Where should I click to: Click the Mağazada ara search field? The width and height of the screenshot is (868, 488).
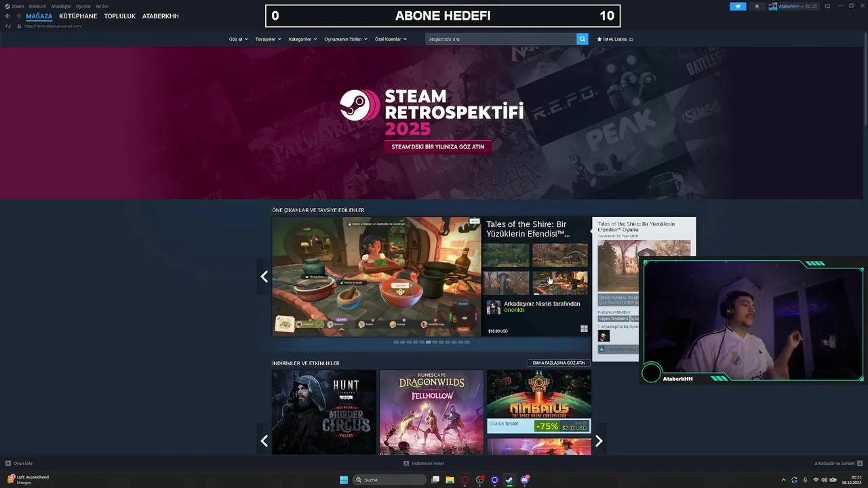pyautogui.click(x=500, y=39)
